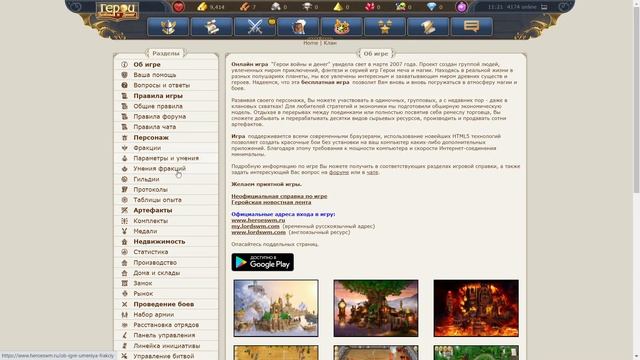Open the Home breadcrumb link
Image resolution: width=640 pixels, height=360 pixels.
pos(310,43)
